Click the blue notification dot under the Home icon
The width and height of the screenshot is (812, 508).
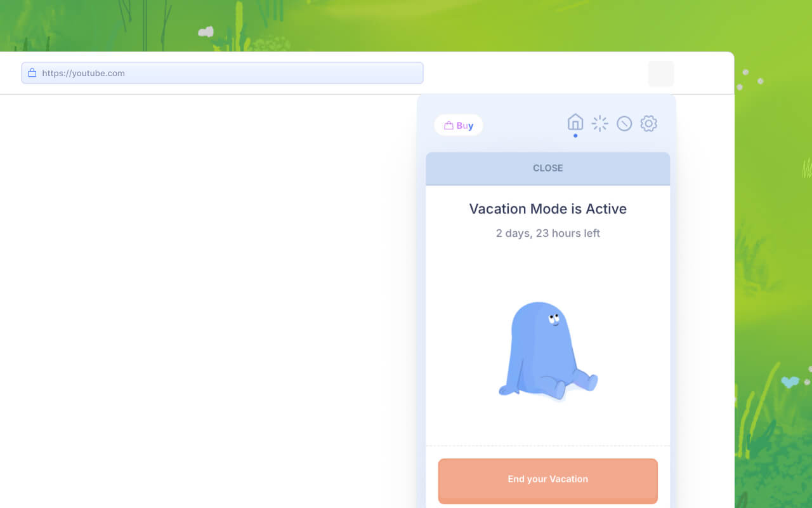click(575, 135)
